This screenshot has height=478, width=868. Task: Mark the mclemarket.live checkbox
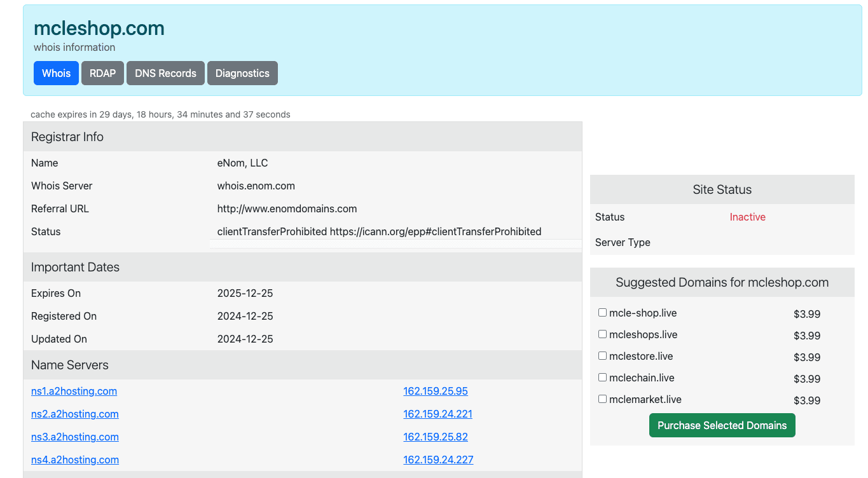[x=602, y=399]
